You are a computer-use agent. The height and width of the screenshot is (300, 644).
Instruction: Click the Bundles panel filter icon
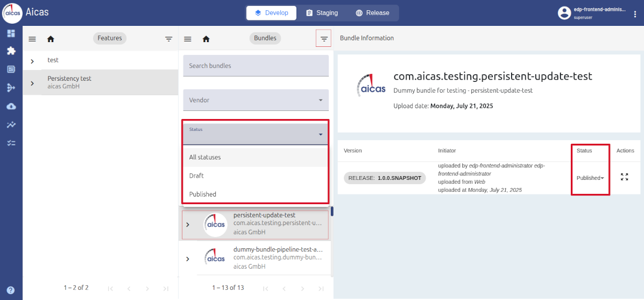[324, 39]
